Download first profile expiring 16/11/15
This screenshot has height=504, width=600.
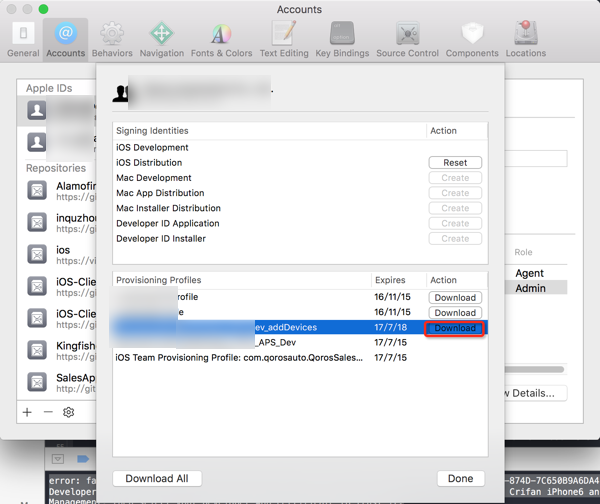point(455,297)
